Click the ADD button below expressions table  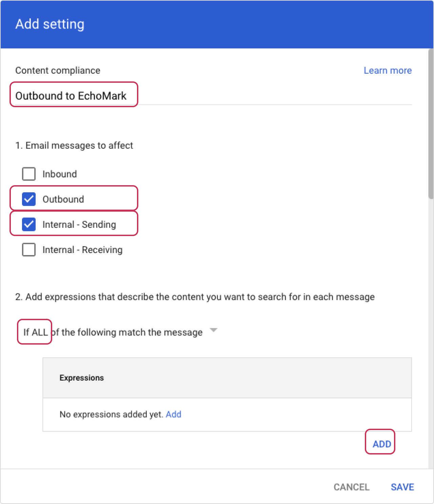381,444
